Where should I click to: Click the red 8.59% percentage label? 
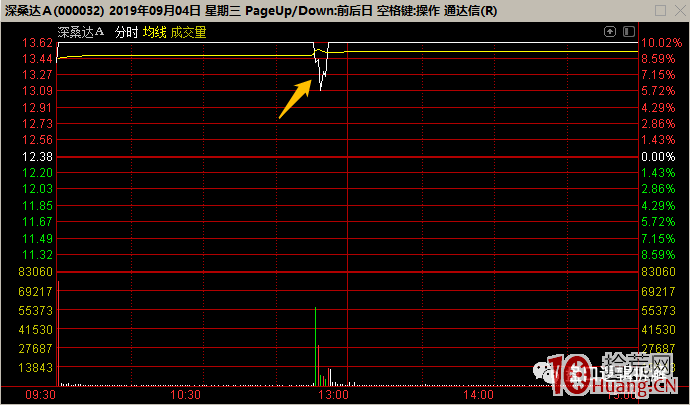click(658, 59)
